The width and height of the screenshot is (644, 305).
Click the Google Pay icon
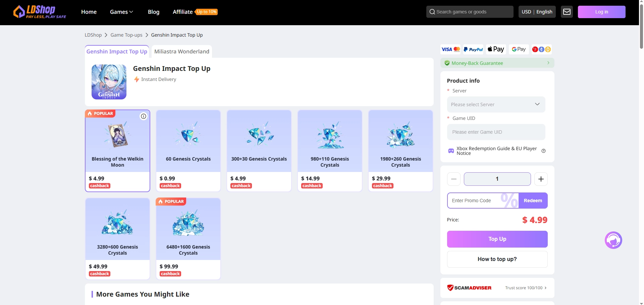(x=519, y=49)
